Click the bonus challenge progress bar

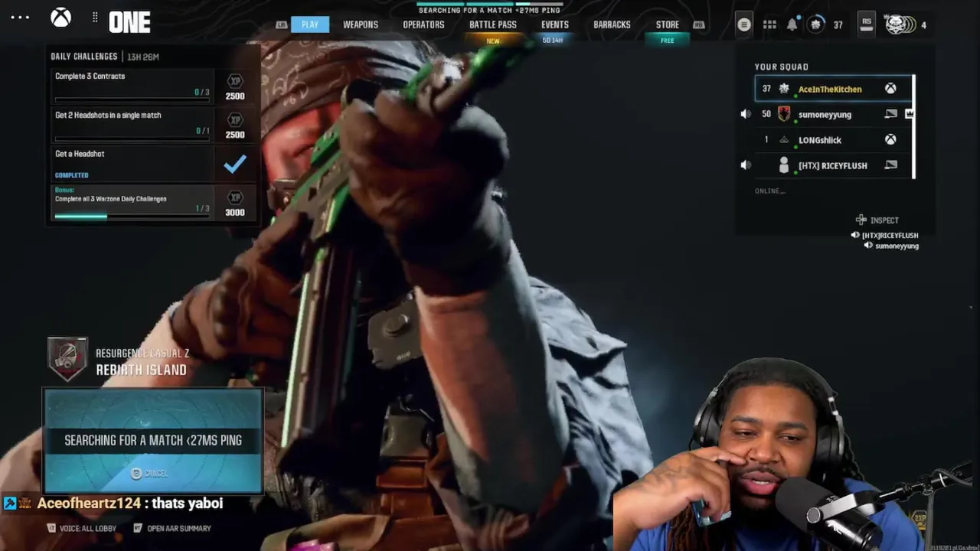point(131,217)
